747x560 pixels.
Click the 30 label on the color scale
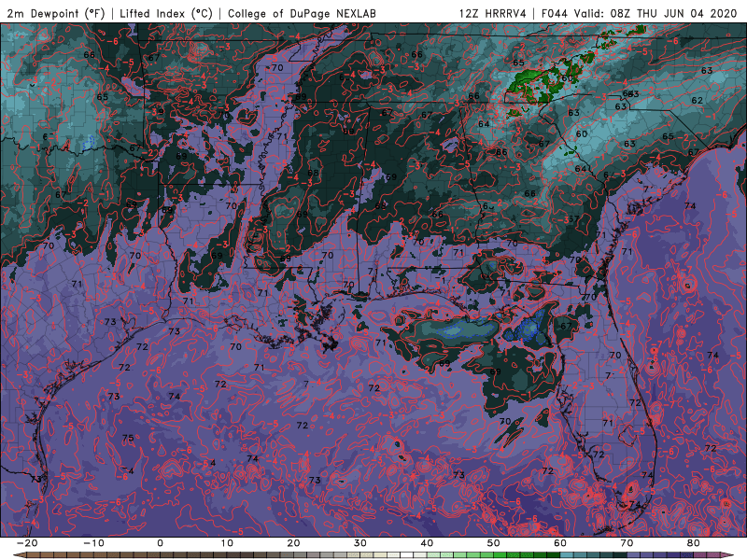coord(360,543)
